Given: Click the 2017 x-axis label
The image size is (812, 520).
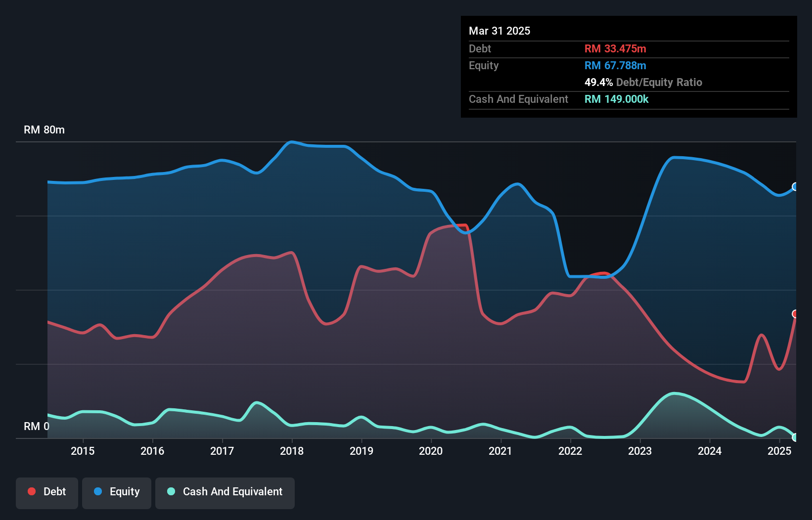Looking at the screenshot, I should click(222, 451).
